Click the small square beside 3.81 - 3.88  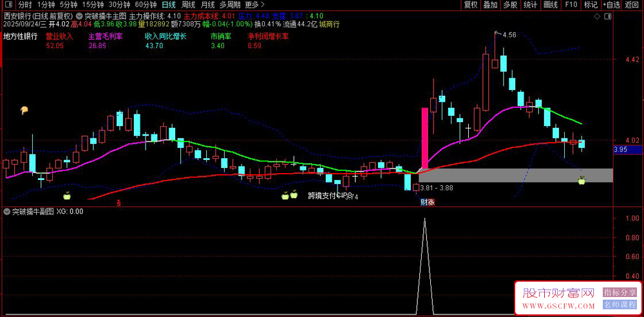click(416, 187)
